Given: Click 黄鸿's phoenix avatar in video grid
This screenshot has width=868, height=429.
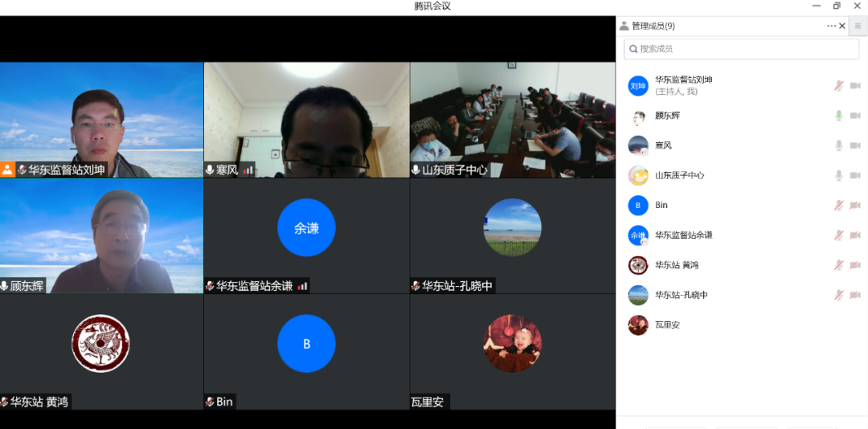Looking at the screenshot, I should tap(100, 343).
